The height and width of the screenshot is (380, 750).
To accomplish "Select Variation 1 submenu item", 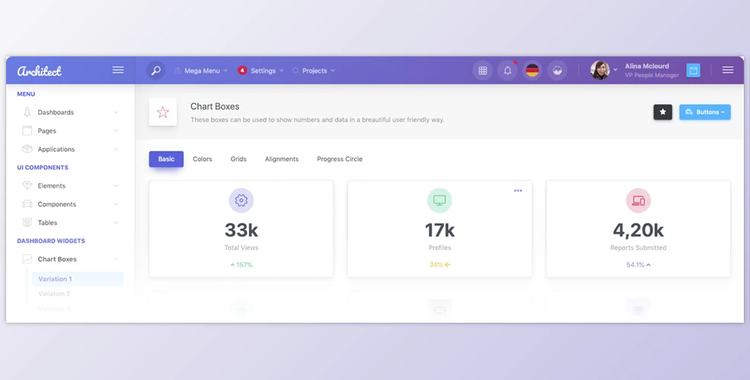I will (x=77, y=279).
